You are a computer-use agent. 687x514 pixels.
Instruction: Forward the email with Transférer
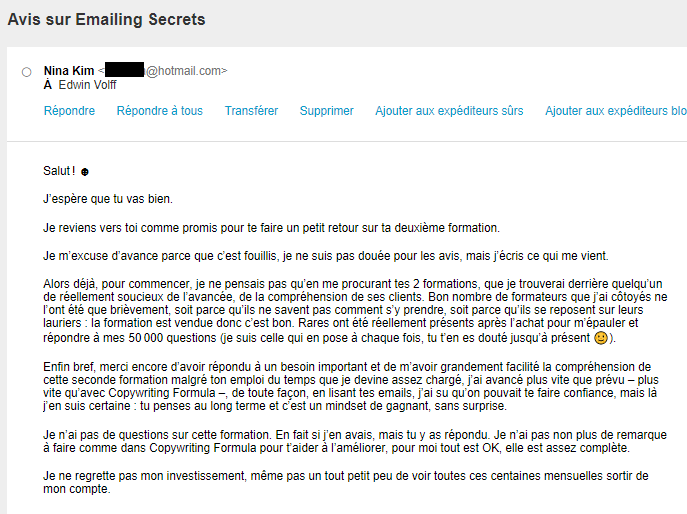(x=251, y=111)
